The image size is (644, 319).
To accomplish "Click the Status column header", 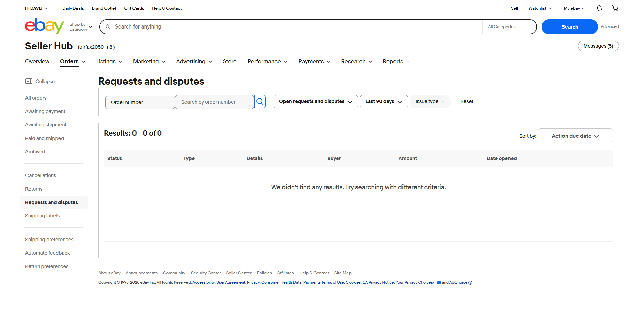I will (x=115, y=158).
